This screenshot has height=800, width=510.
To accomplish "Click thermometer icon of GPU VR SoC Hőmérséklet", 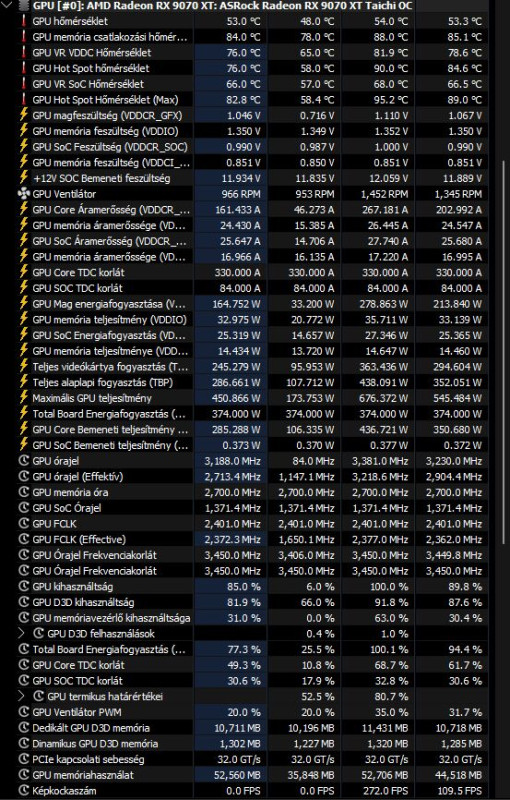I will (23, 84).
